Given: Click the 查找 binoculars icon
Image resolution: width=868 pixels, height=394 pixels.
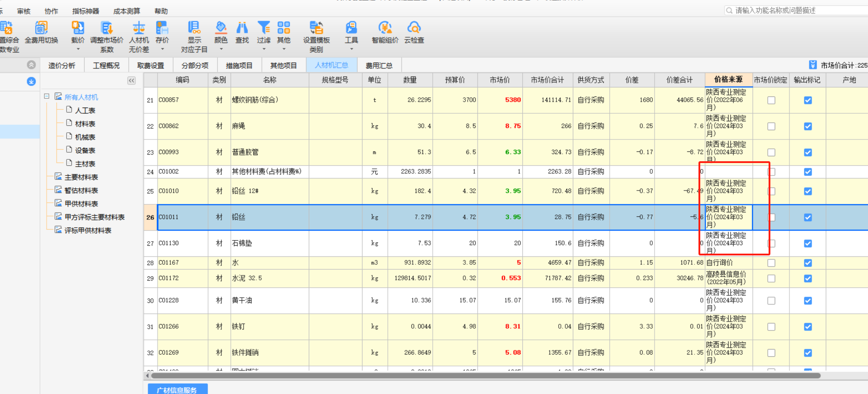Looking at the screenshot, I should [x=242, y=28].
